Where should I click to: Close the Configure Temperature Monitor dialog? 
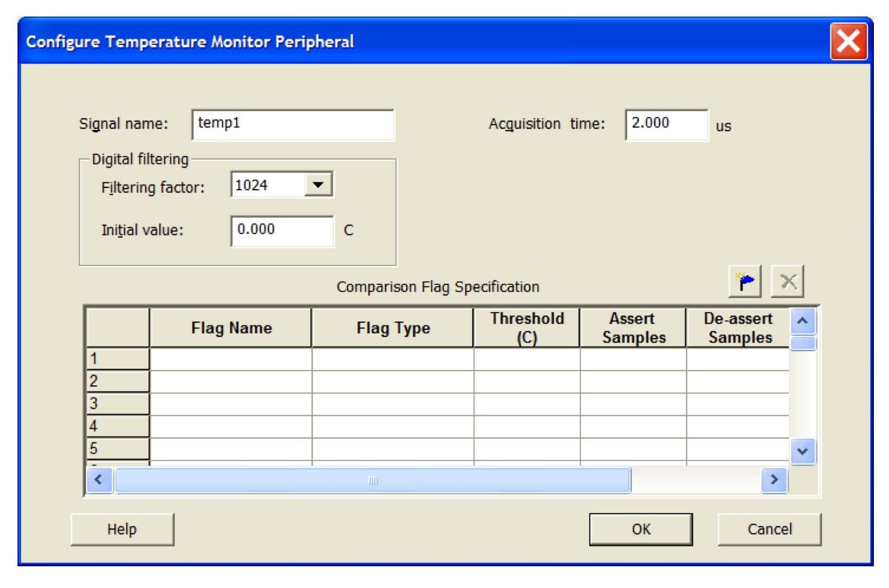pyautogui.click(x=848, y=42)
